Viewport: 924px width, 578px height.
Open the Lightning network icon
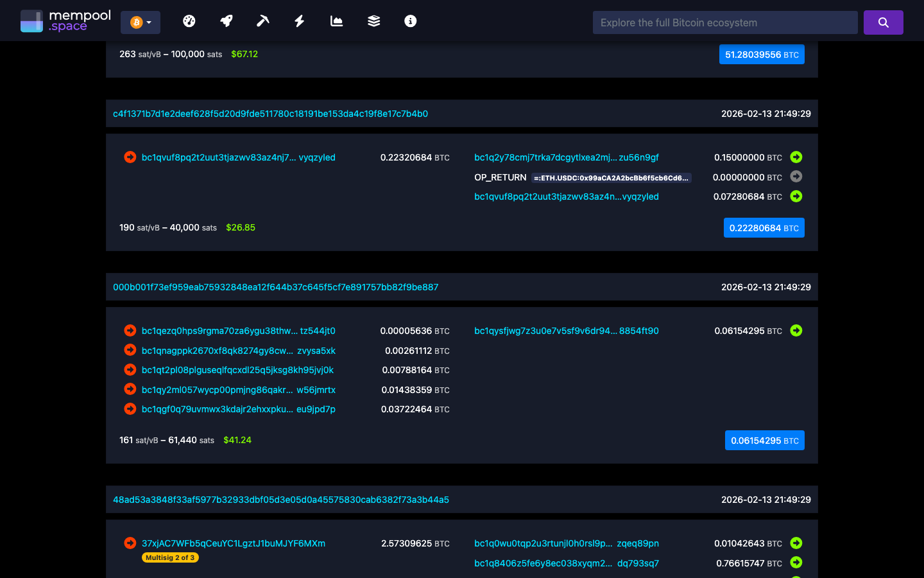299,21
